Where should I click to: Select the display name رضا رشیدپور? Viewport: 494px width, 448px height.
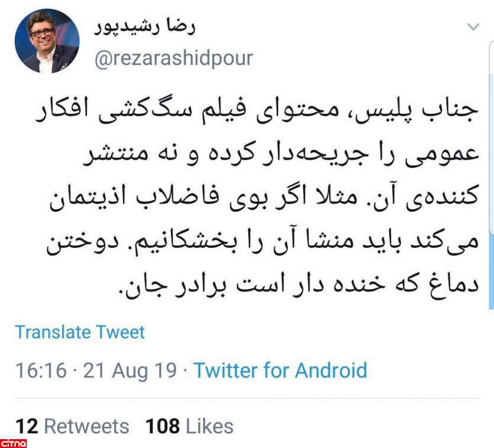[x=144, y=27]
